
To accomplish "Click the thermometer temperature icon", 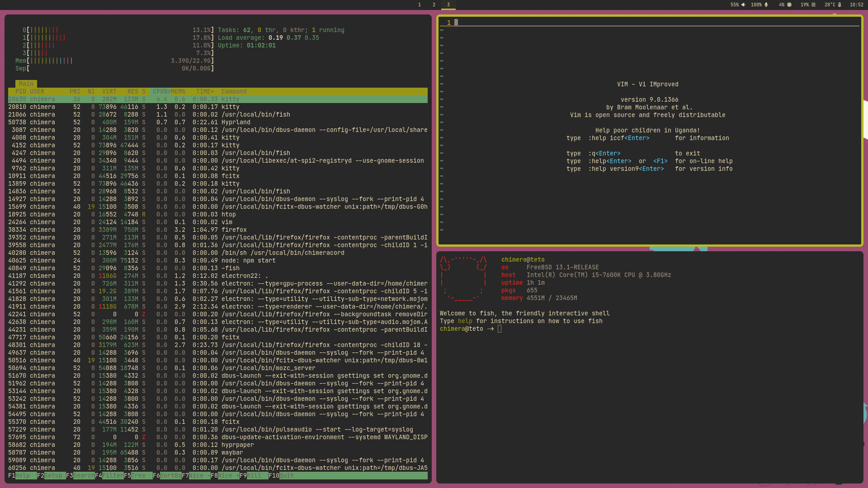I will [840, 5].
